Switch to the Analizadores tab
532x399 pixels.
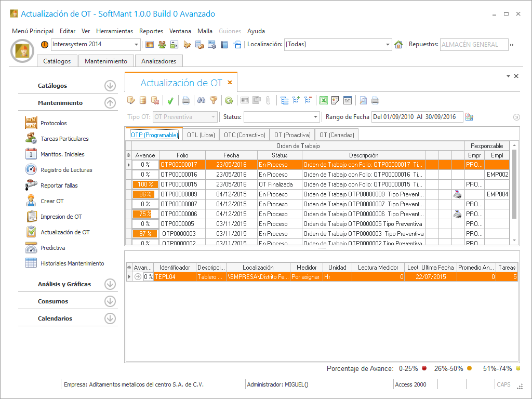click(x=158, y=61)
